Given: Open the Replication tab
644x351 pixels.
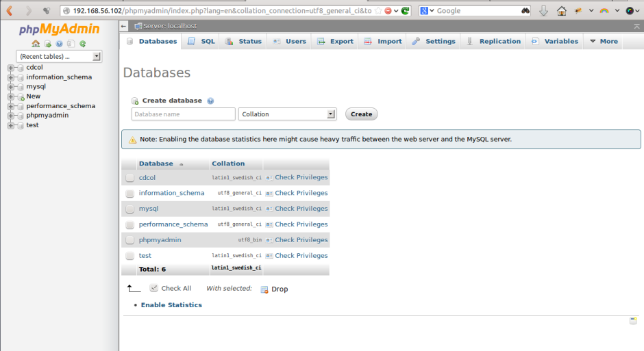Looking at the screenshot, I should tap(493, 42).
